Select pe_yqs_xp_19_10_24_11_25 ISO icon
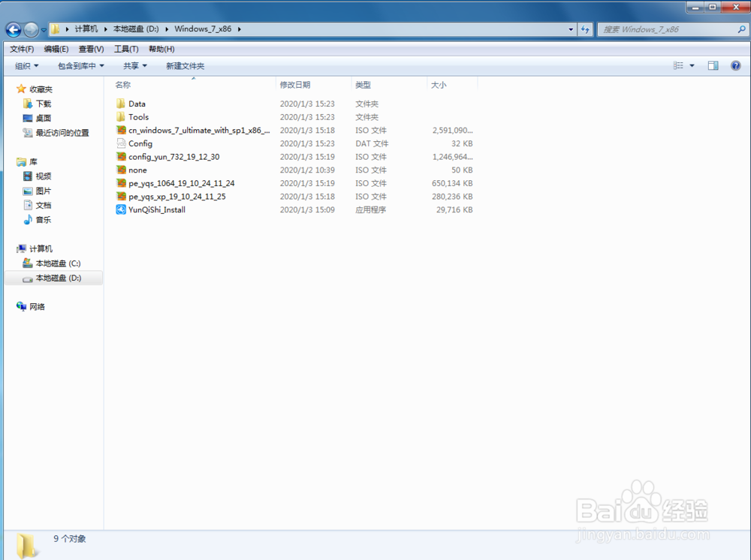The height and width of the screenshot is (560, 751). tap(121, 196)
